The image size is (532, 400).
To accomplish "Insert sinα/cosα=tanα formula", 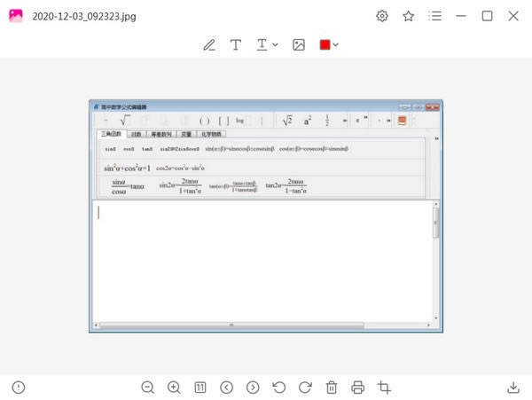I will pos(128,186).
